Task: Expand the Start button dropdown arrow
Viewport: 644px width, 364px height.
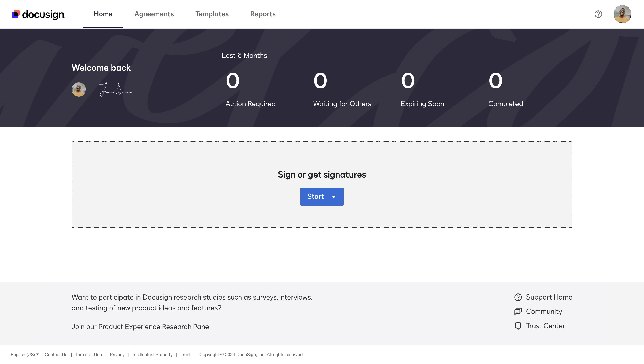Action: (x=334, y=197)
